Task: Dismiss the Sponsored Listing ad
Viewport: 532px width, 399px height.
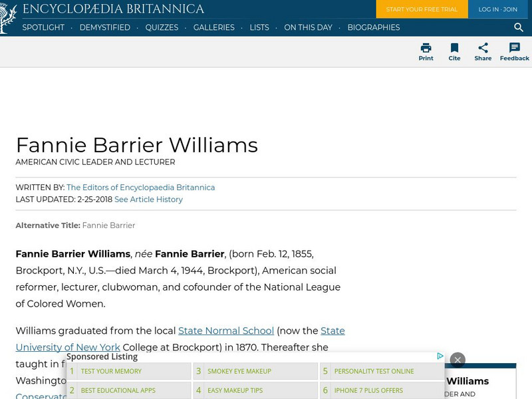Action: coord(458,359)
